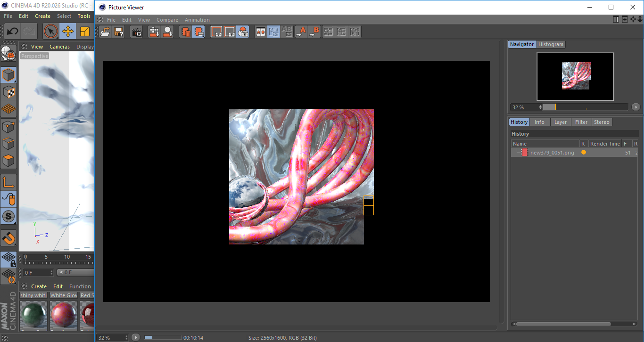Image resolution: width=644 pixels, height=342 pixels.
Task: Click the Make Editable globe icon
Action: [8, 53]
